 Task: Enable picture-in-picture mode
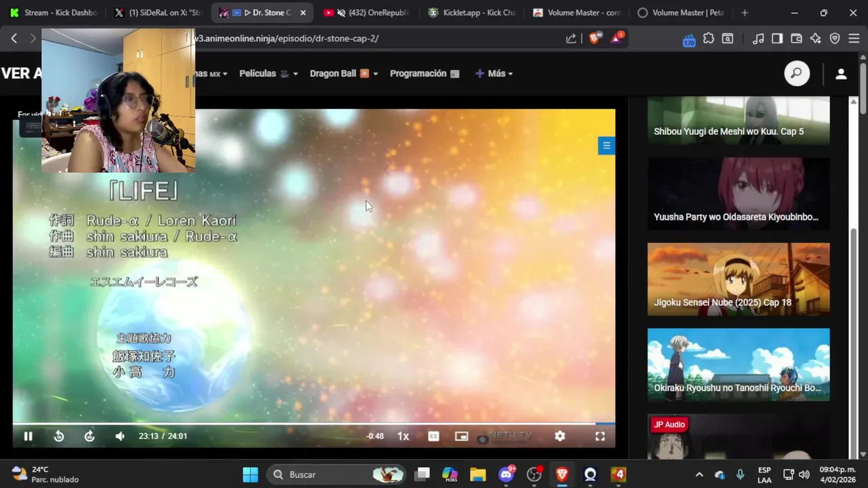pos(462,436)
